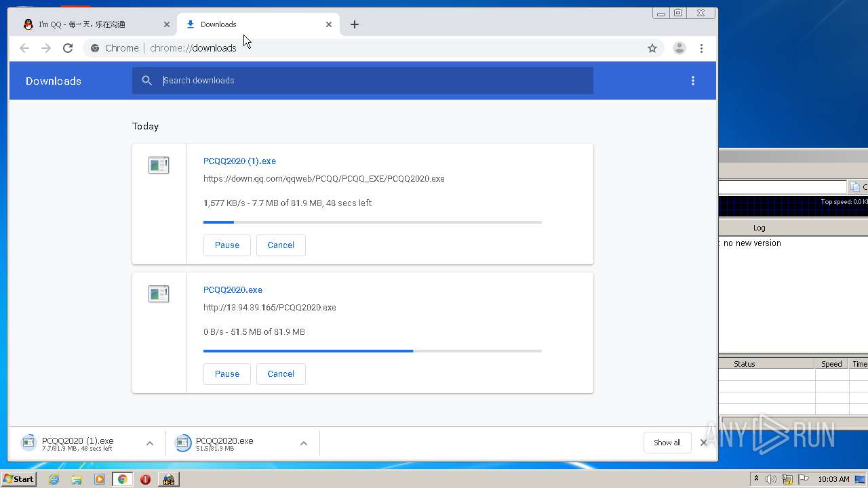868x488 pixels.
Task: Click the Today date heading
Action: 145,126
